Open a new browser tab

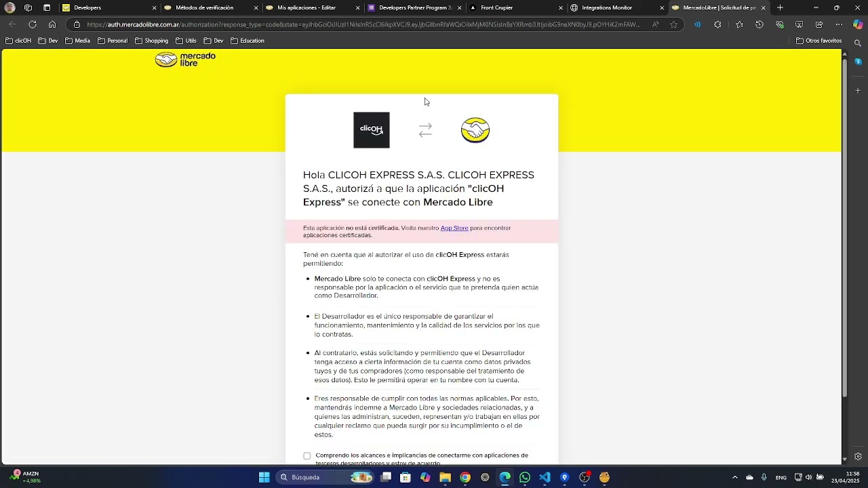(780, 8)
